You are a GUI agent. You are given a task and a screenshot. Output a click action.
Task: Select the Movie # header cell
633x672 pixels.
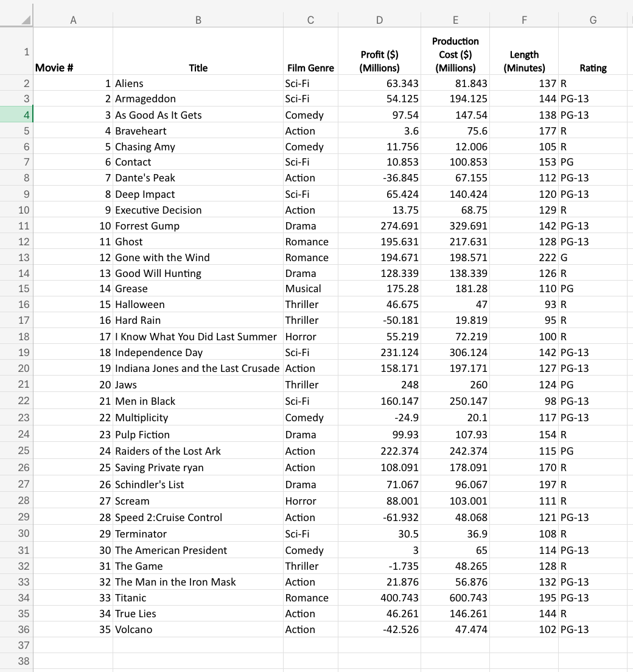[73, 52]
